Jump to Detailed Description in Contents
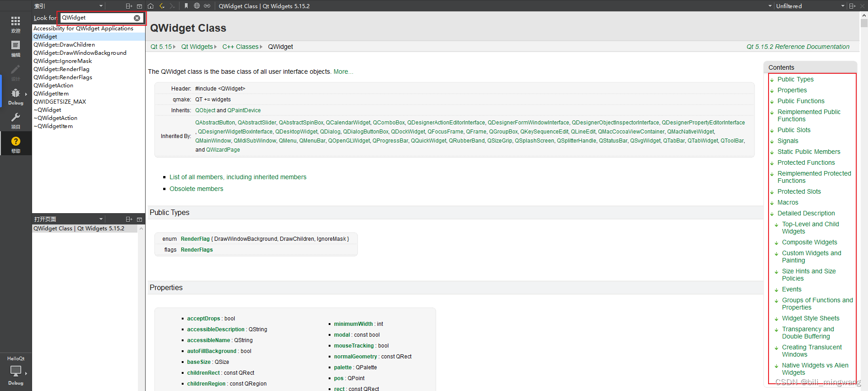 [x=806, y=213]
